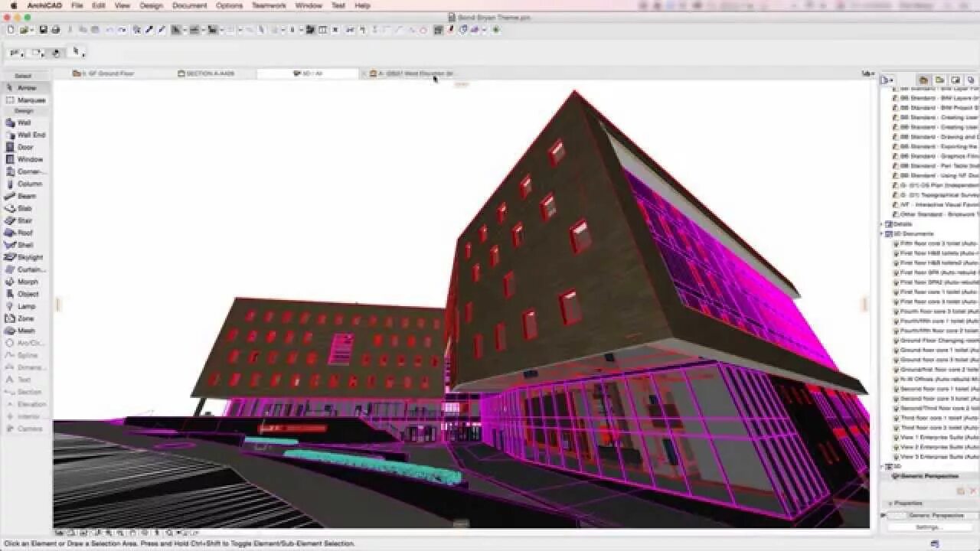The width and height of the screenshot is (980, 551).
Task: Select the Mesh tool
Action: coord(25,331)
